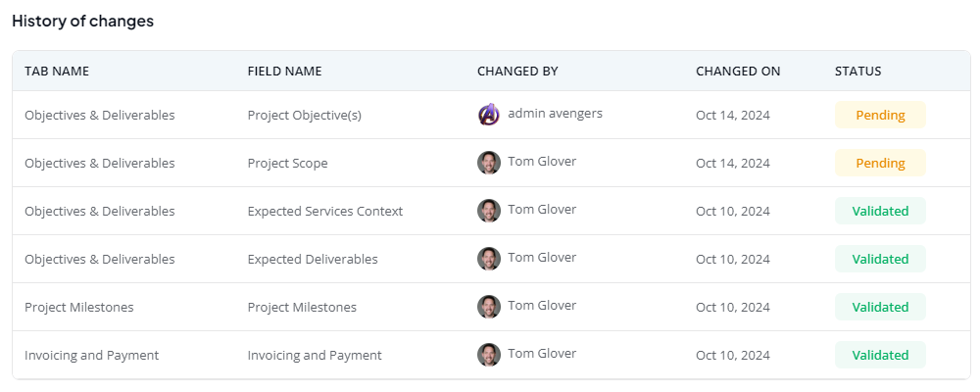
Task: Sort by the FIELD NAME column header
Action: point(284,72)
